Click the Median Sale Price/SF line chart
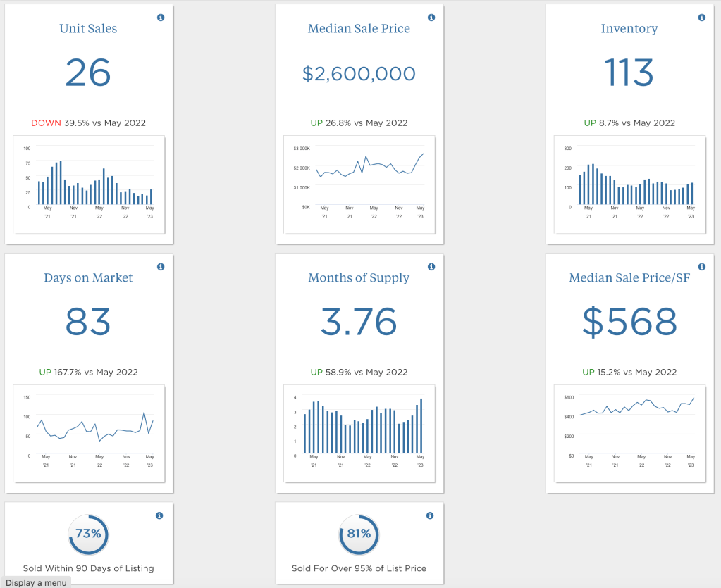The width and height of the screenshot is (721, 588). (629, 433)
